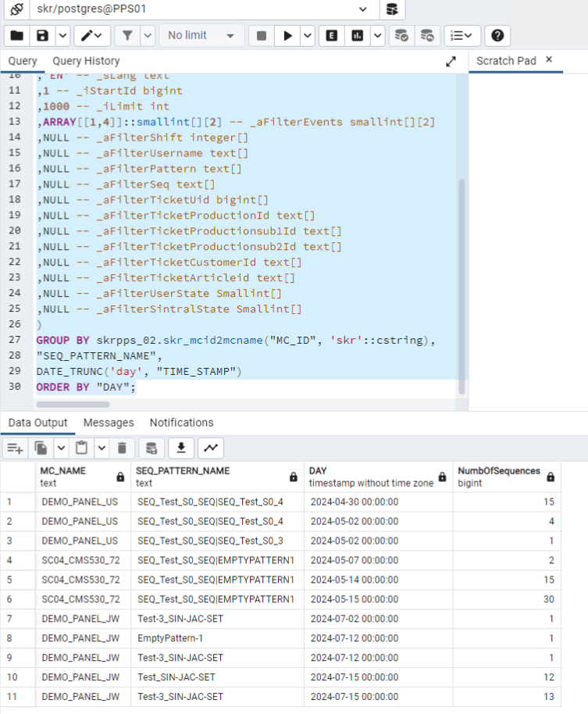588x714 pixels.
Task: Click the date cell 2024-07-02 00:00:00
Action: tap(378, 619)
